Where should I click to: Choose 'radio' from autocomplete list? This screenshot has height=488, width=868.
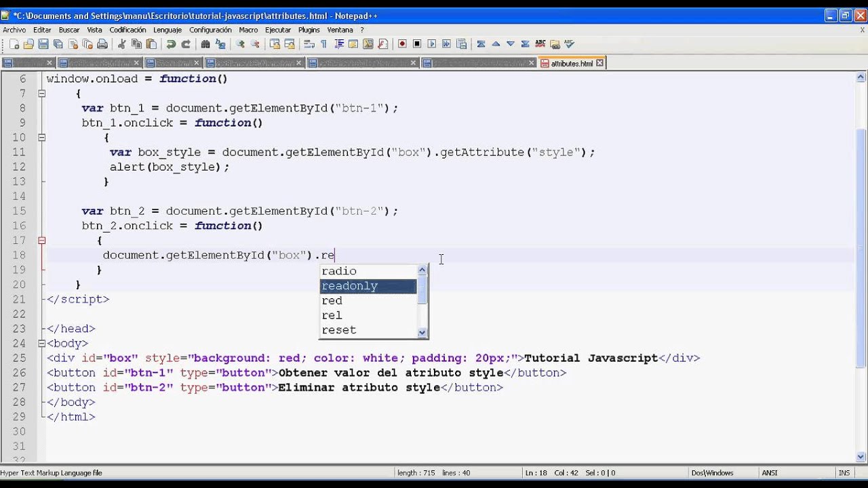368,271
